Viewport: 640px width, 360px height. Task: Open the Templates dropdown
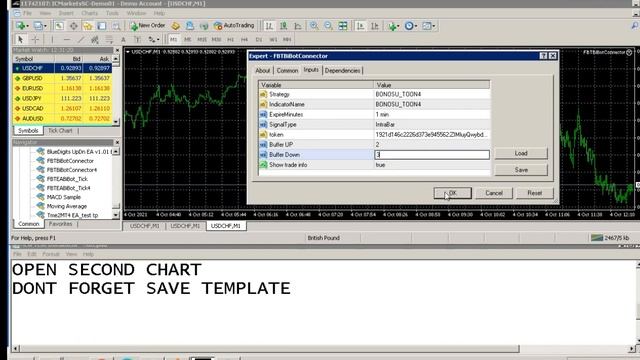(429, 26)
